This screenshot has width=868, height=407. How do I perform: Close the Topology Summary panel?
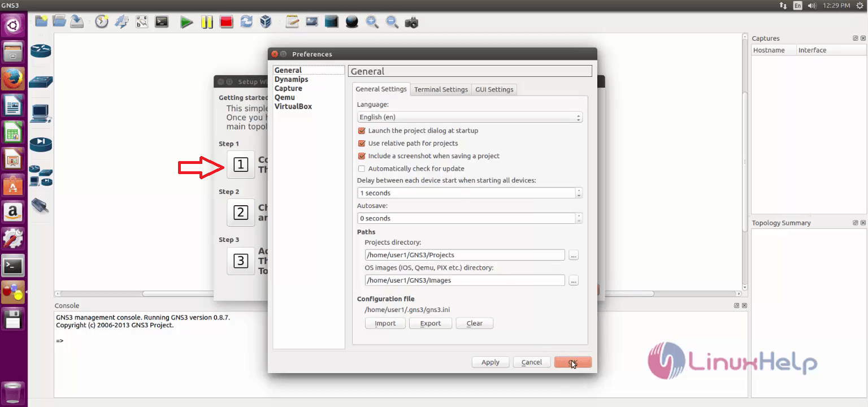pyautogui.click(x=863, y=223)
